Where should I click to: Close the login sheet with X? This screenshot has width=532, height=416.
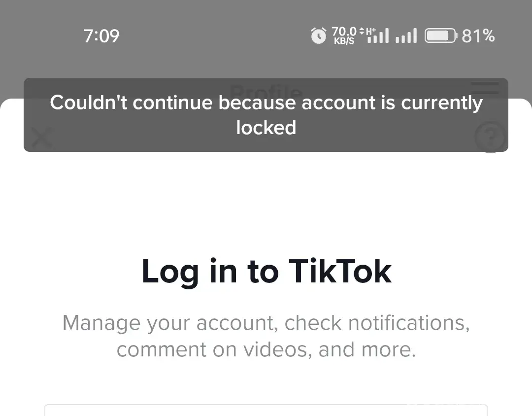42,138
